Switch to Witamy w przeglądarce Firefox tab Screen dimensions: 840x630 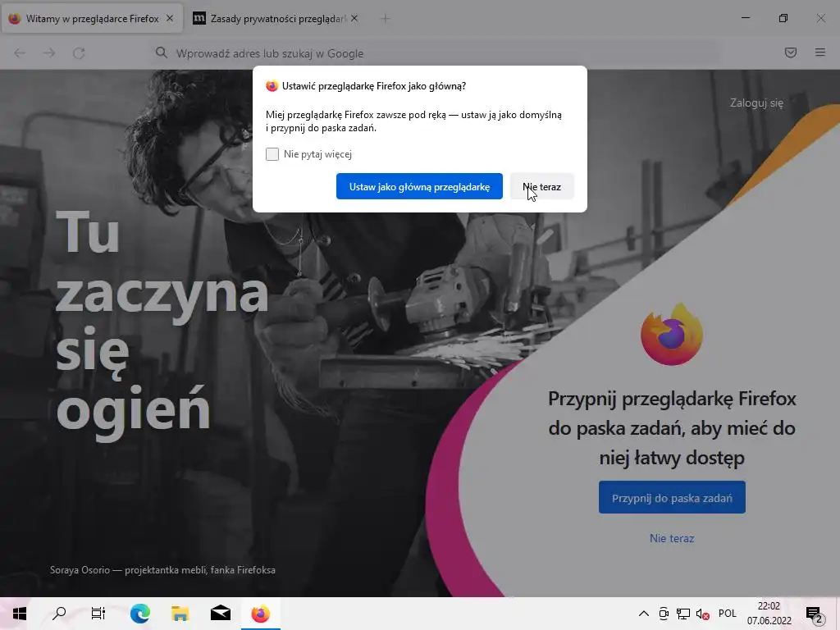pos(92,19)
